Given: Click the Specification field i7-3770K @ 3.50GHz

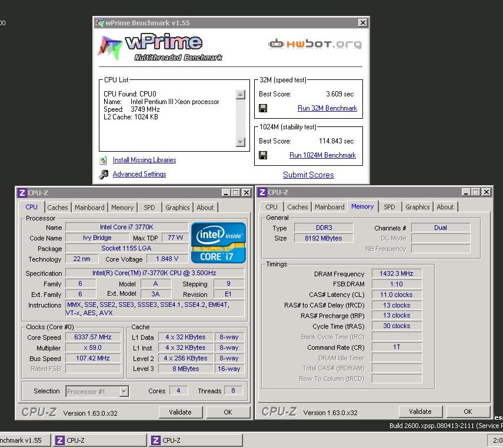Looking at the screenshot, I should tap(155, 273).
